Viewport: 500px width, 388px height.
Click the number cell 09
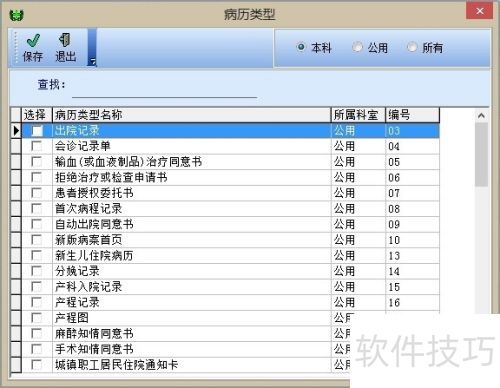tap(413, 224)
